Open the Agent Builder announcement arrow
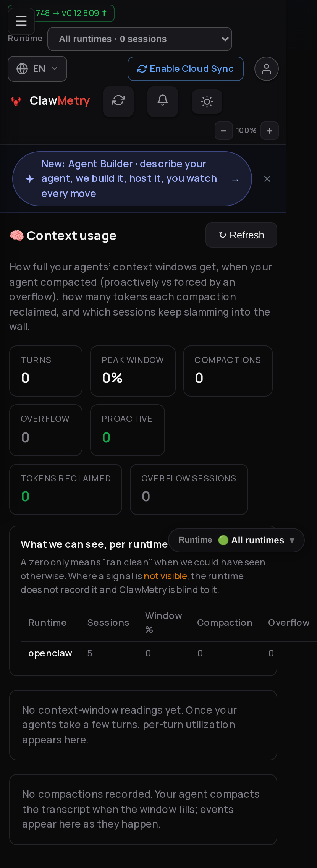The image size is (317, 868). point(235,180)
